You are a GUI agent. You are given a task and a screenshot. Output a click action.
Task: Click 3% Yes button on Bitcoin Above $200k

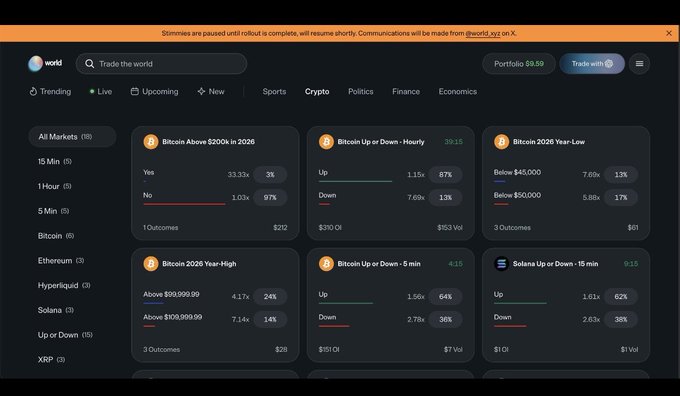point(270,174)
